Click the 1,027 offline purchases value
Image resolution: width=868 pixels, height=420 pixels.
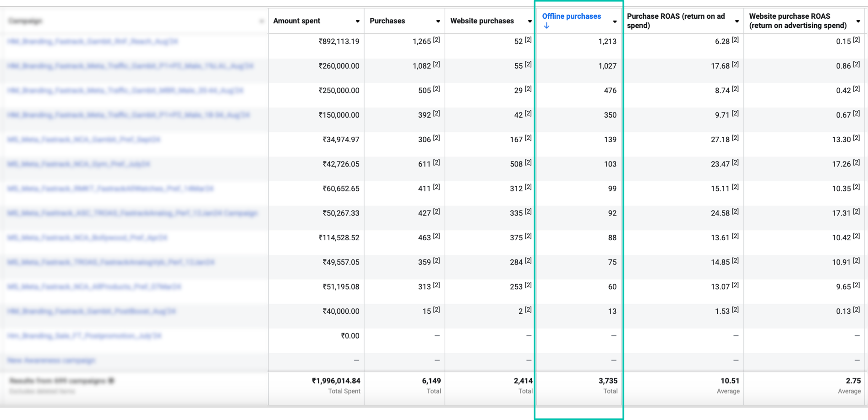tap(607, 66)
